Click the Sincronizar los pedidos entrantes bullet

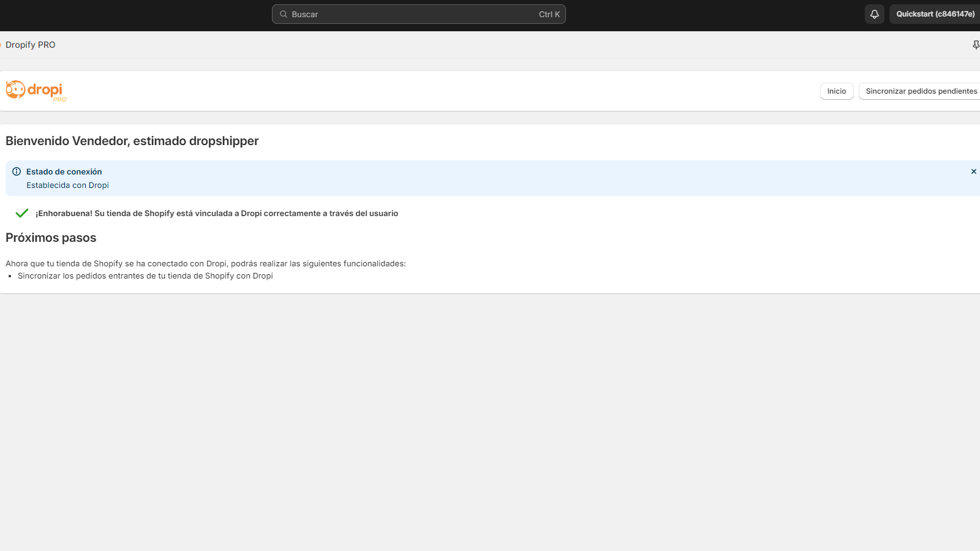pos(145,275)
